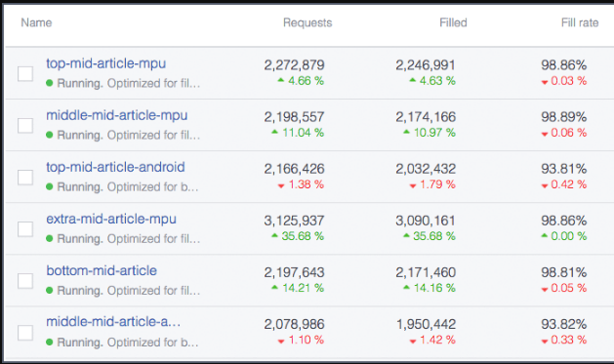Screen dimensions: 614x364
Task: Open the bottom-mid-article placement link
Action: coord(102,270)
